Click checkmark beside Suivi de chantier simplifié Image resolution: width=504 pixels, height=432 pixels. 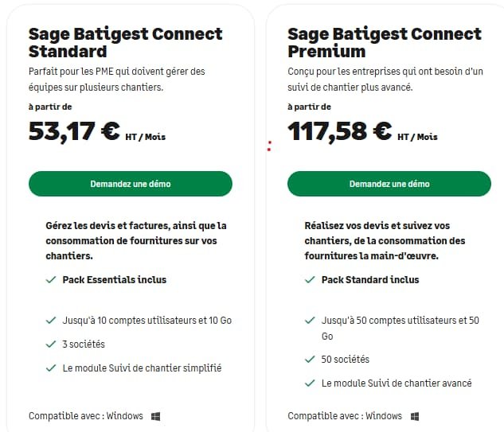click(50, 368)
